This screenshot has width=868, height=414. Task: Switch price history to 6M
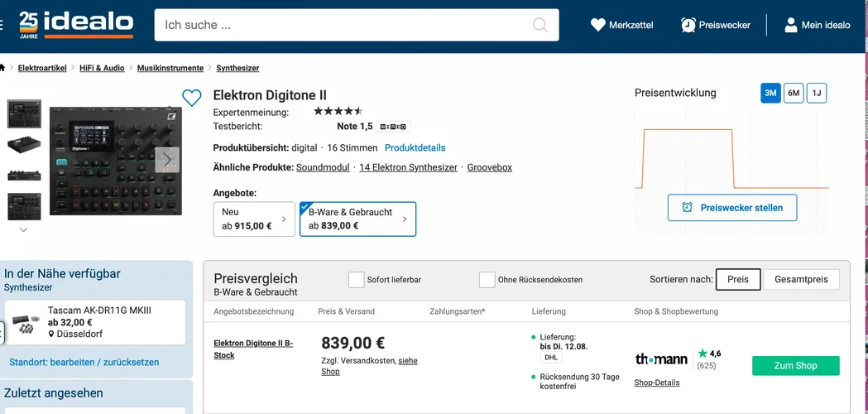pyautogui.click(x=794, y=93)
